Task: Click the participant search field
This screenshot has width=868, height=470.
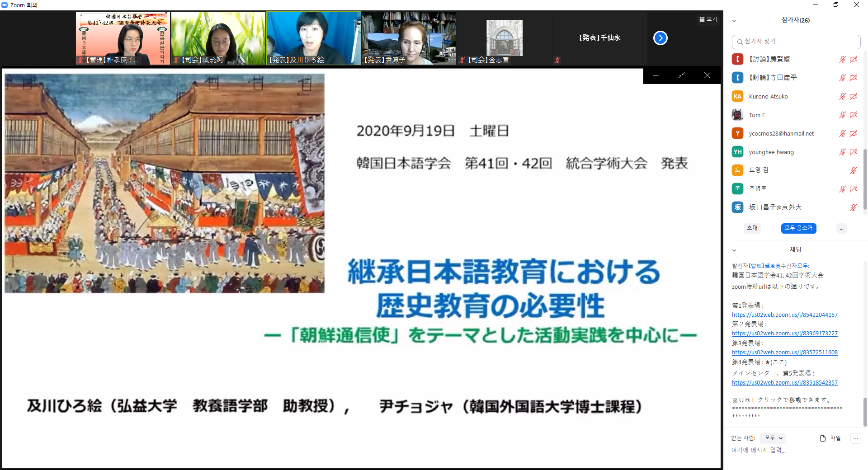Action: coord(796,42)
